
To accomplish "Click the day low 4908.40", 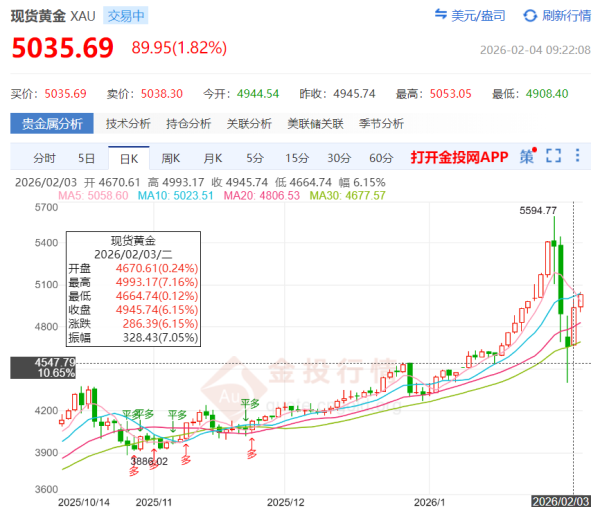I will [547, 94].
